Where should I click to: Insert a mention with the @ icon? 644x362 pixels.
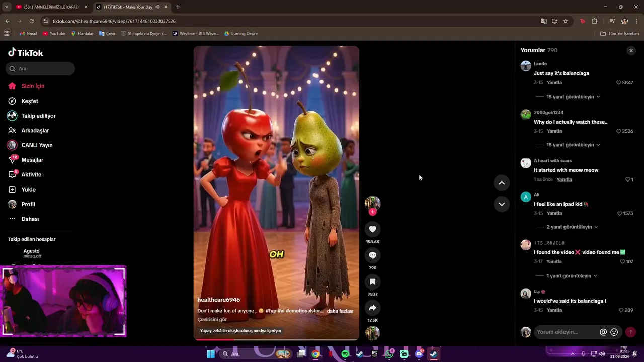click(x=603, y=332)
